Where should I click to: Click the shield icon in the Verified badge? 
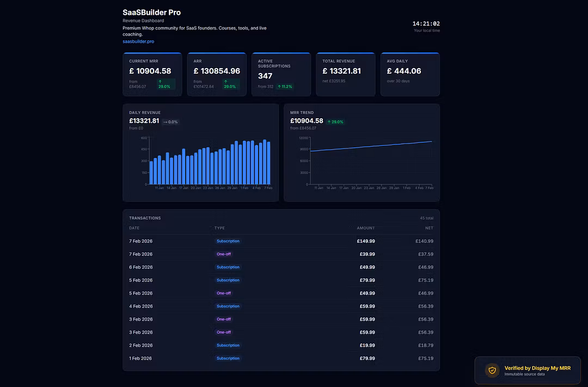[x=492, y=371]
